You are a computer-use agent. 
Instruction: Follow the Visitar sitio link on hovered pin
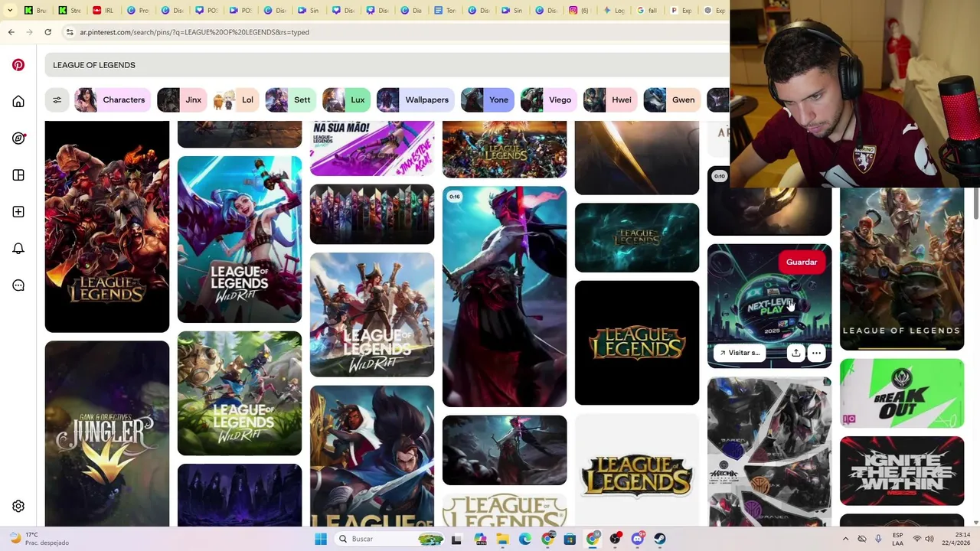coord(740,353)
